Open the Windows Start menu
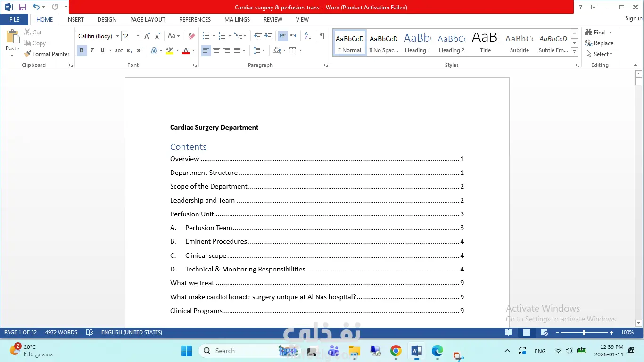The height and width of the screenshot is (362, 644). (x=186, y=351)
